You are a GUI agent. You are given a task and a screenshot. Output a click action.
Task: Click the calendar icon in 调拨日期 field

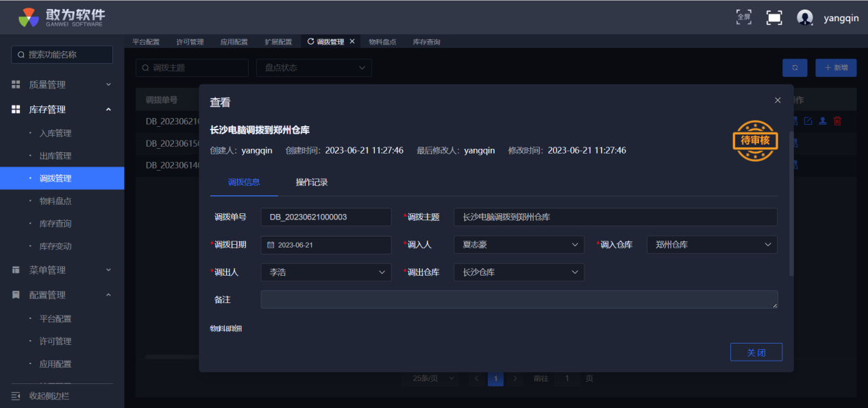(271, 245)
